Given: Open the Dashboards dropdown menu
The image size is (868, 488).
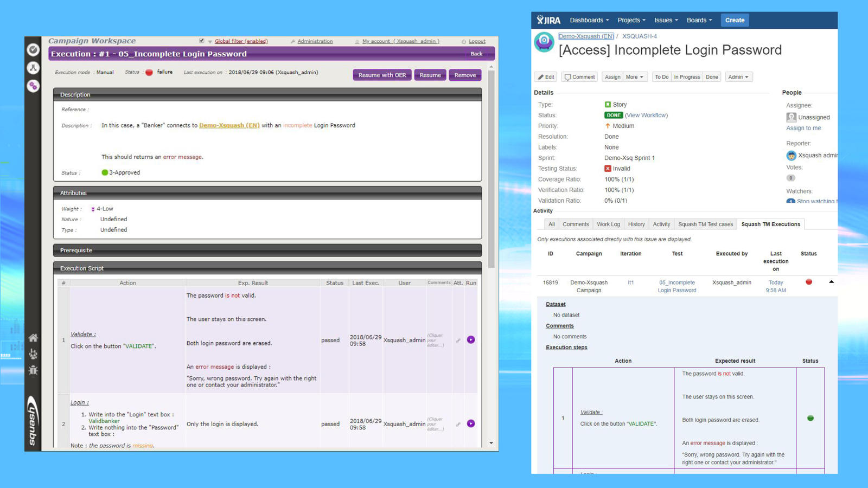Looking at the screenshot, I should click(x=589, y=20).
